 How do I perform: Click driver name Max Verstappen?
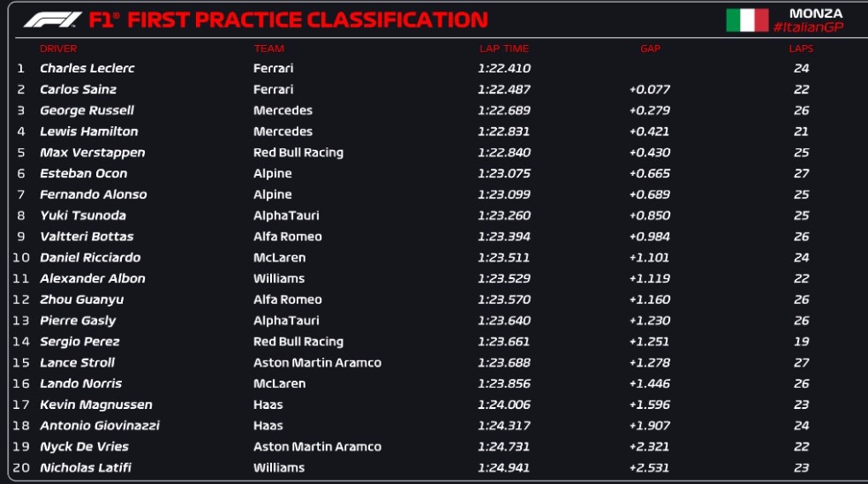(93, 152)
